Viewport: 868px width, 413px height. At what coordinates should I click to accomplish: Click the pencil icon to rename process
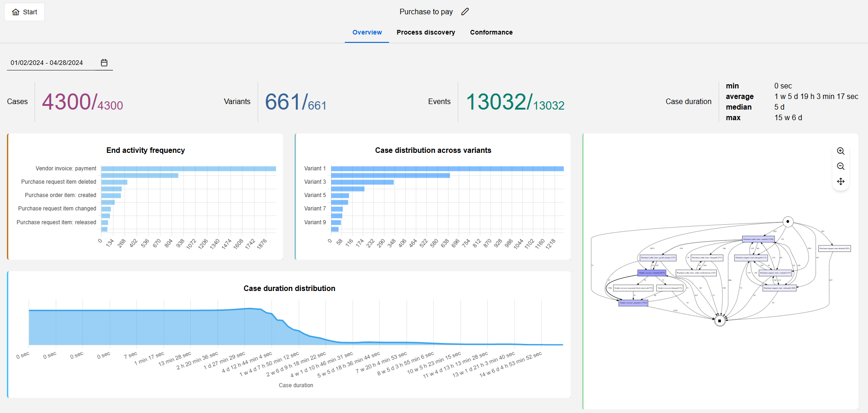(465, 12)
